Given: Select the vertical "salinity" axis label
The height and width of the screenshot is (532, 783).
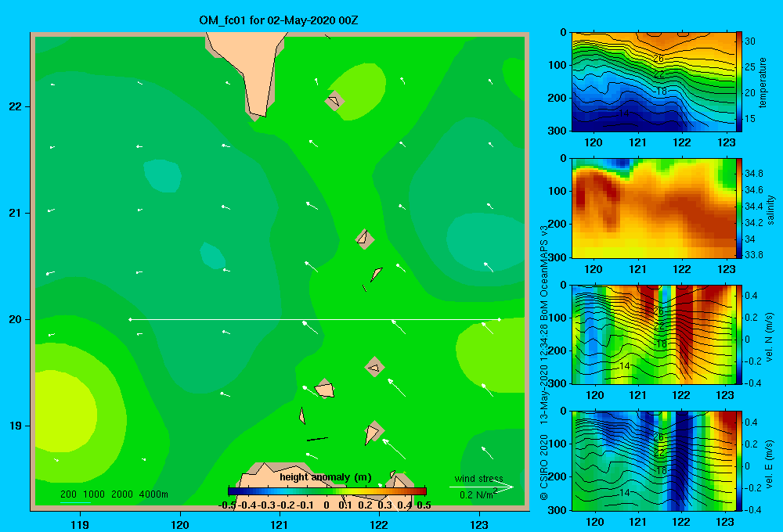Looking at the screenshot, I should (x=770, y=210).
